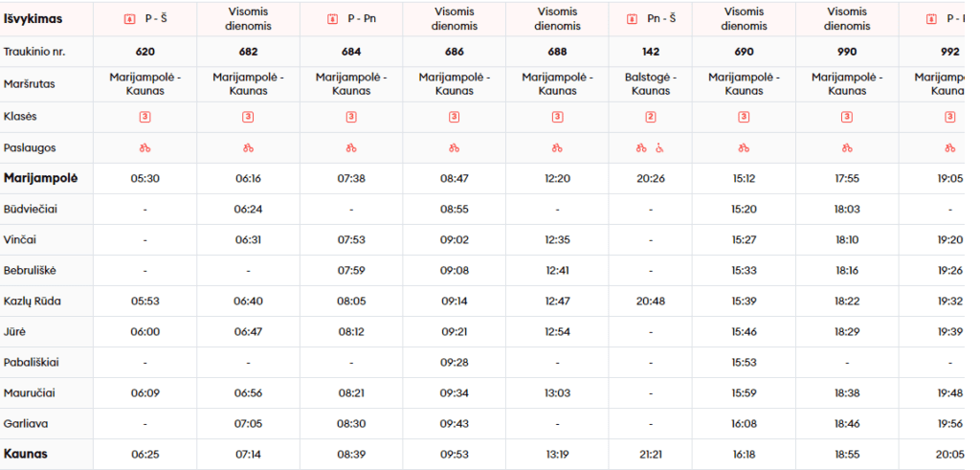Click wheelchair accessibility icon for train 142
980x470 pixels.
[x=658, y=148]
